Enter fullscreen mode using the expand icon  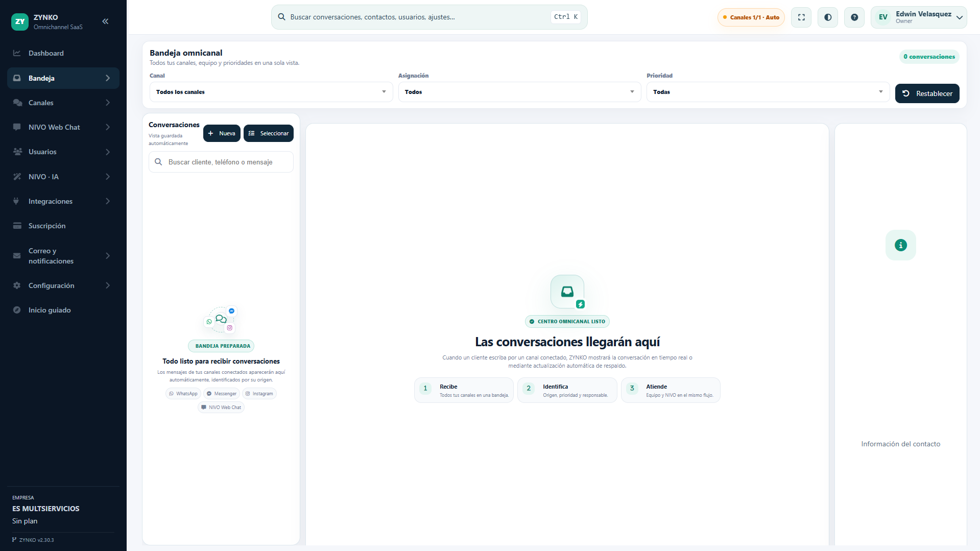pyautogui.click(x=801, y=17)
